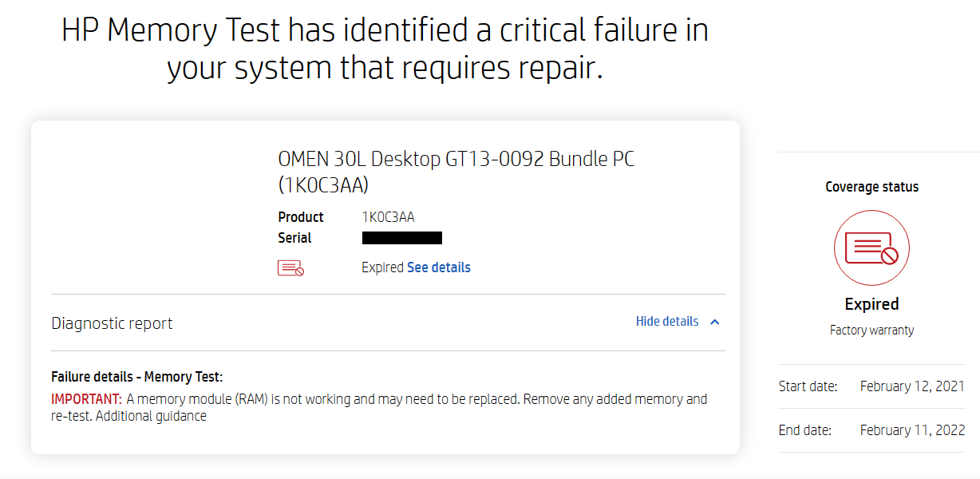The image size is (980, 479).
Task: Select the Start date February 12, 2021
Action: (x=912, y=386)
